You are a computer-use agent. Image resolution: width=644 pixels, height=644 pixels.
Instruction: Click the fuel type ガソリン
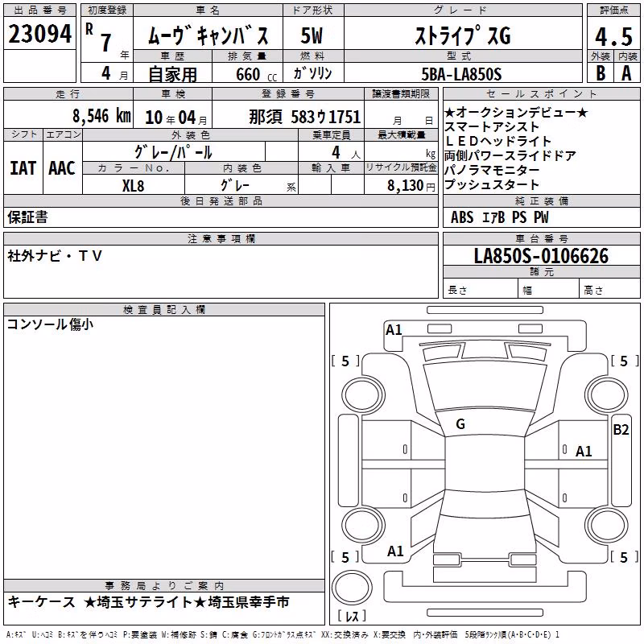click(312, 73)
